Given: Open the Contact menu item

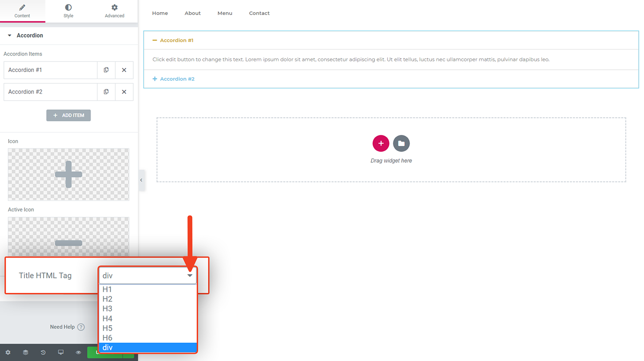Looking at the screenshot, I should 259,13.
